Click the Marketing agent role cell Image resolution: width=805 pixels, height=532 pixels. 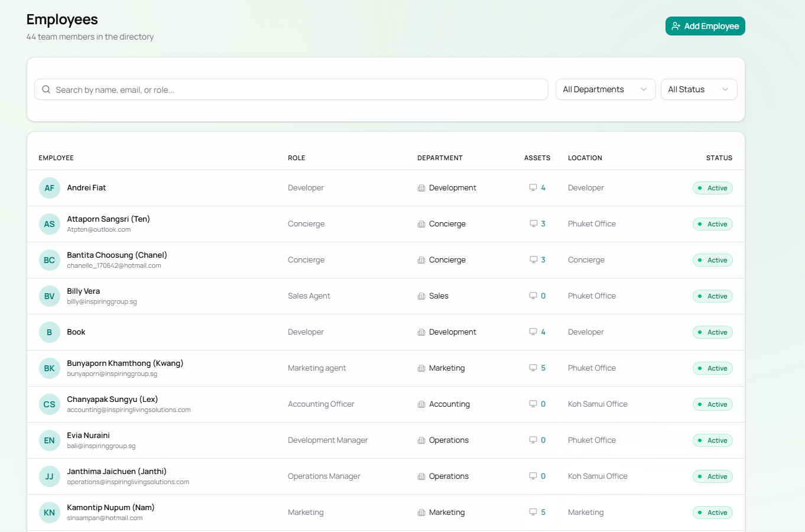[x=317, y=368]
